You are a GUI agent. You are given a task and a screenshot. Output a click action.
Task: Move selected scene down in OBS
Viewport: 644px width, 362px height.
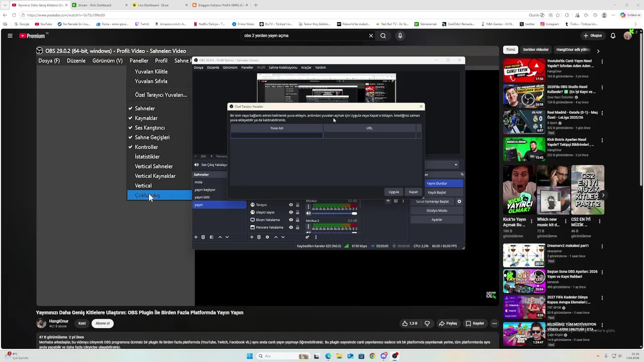coord(227,237)
